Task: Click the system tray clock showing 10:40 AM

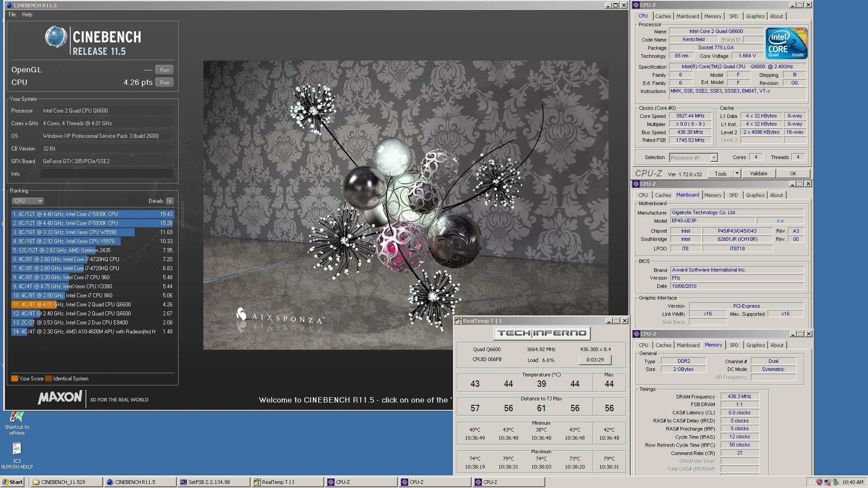Action: click(x=853, y=482)
